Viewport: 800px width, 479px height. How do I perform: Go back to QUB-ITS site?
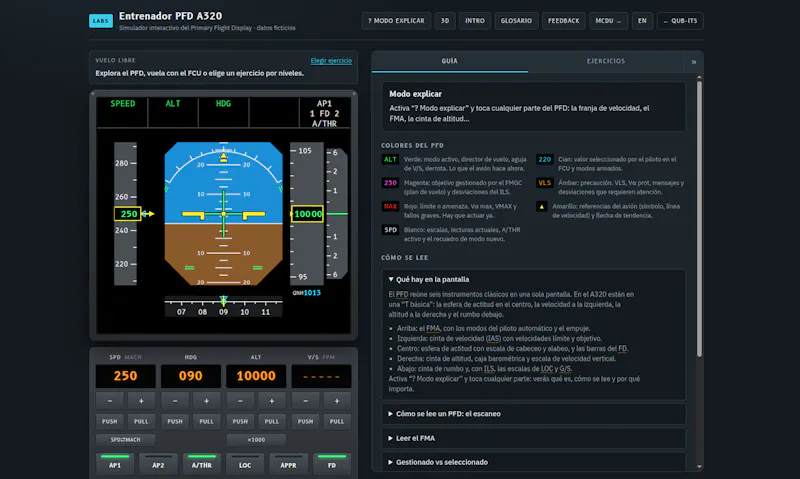(680, 21)
